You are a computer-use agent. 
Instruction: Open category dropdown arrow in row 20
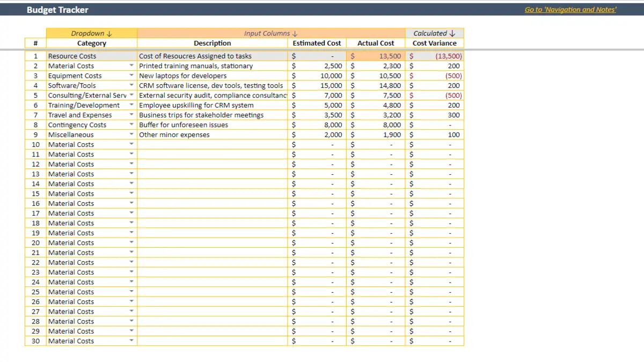131,242
